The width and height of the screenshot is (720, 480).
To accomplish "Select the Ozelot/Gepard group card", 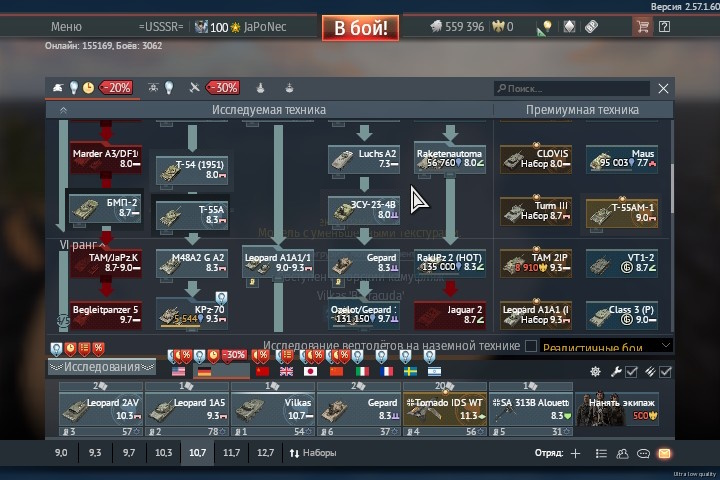I will click(364, 315).
